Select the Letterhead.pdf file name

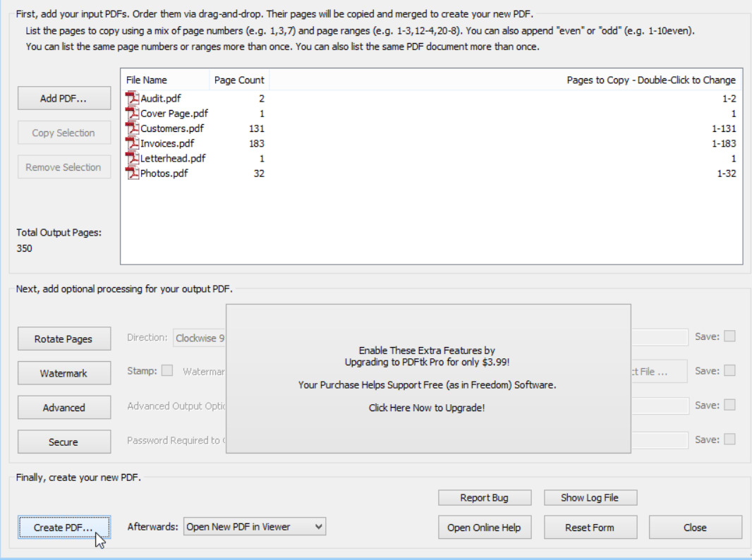tap(173, 158)
